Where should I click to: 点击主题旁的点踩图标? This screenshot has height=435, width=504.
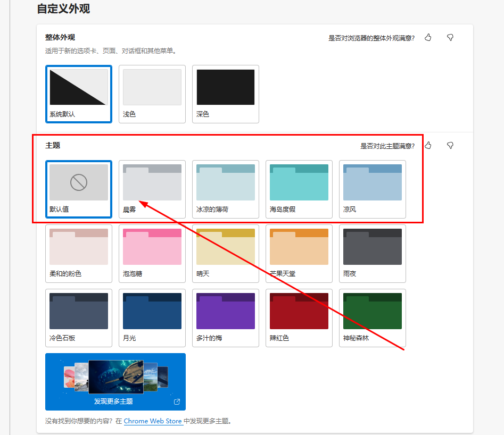point(450,145)
